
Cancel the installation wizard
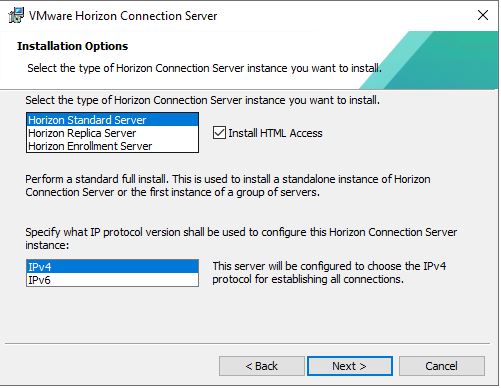[x=442, y=366]
